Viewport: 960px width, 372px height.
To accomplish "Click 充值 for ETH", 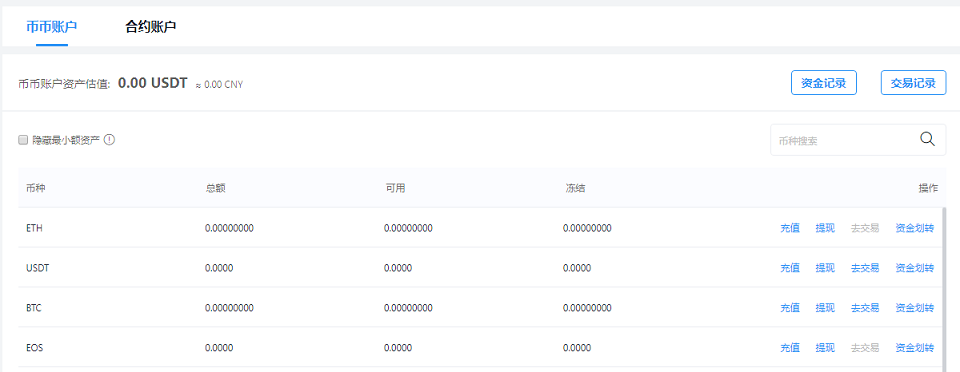I will [790, 228].
